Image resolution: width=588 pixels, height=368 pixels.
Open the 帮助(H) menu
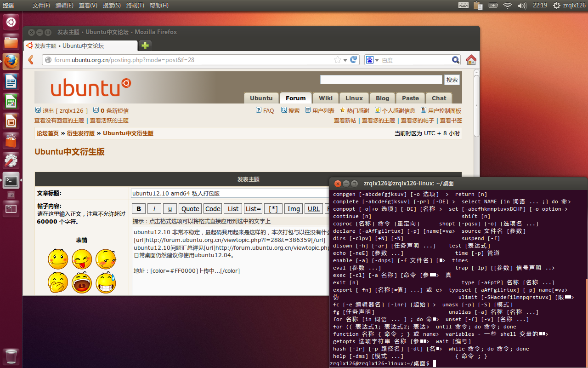[x=159, y=6]
